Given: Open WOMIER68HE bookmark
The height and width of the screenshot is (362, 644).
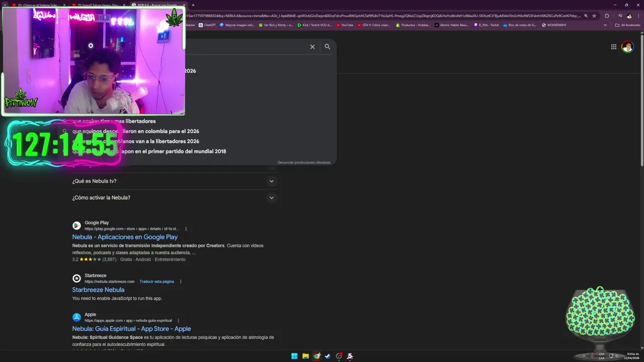Looking at the screenshot, I should (x=554, y=25).
